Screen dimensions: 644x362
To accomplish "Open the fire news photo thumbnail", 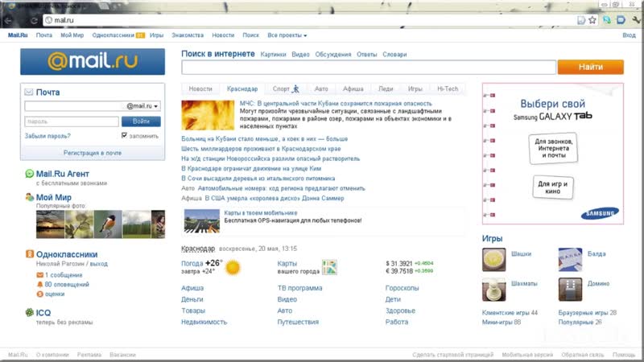I will coord(208,115).
